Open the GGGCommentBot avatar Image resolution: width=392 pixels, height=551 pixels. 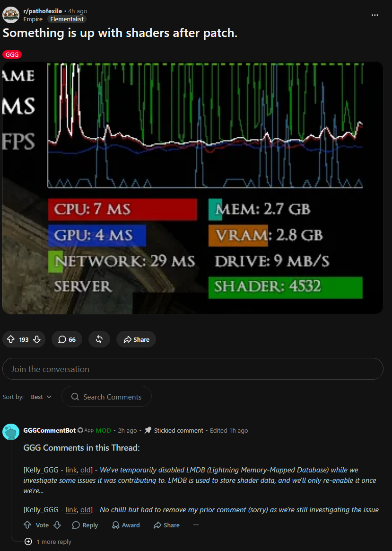(11, 432)
